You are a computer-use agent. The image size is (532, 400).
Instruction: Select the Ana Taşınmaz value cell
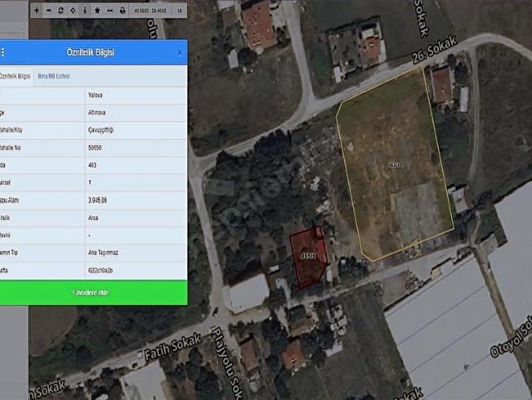coord(136,252)
